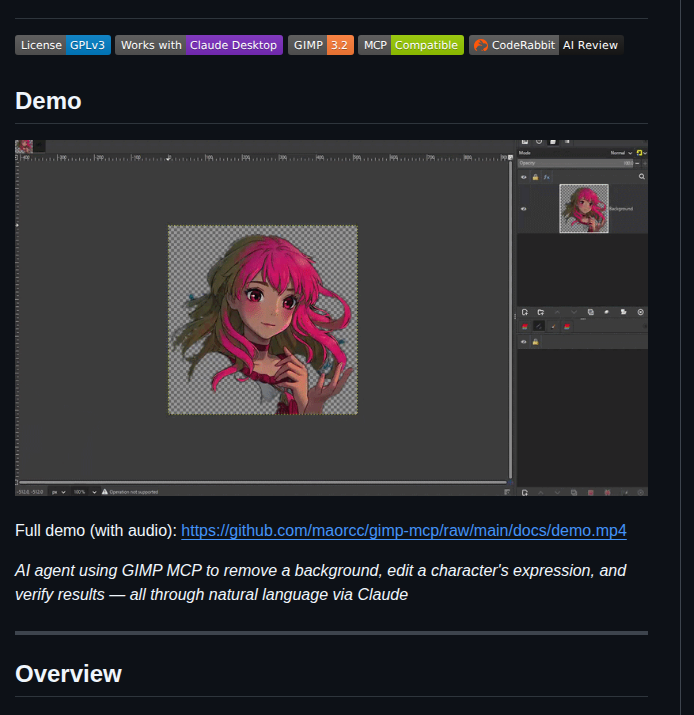Select the image tab thumbnail above the ruler
694x715 pixels.
tap(24, 146)
